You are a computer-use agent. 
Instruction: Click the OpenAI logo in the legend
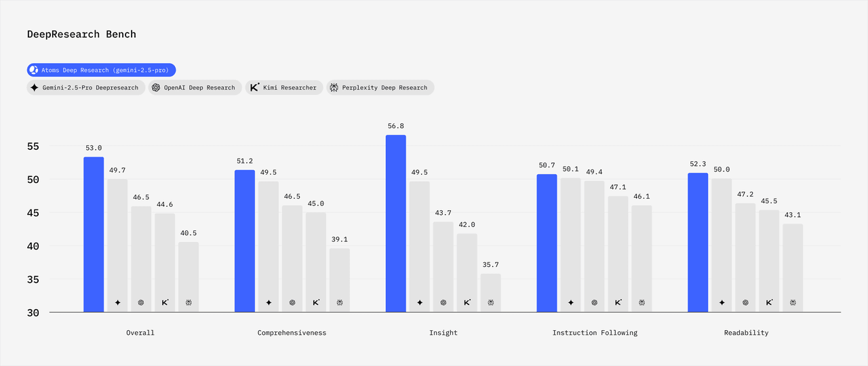coord(156,87)
